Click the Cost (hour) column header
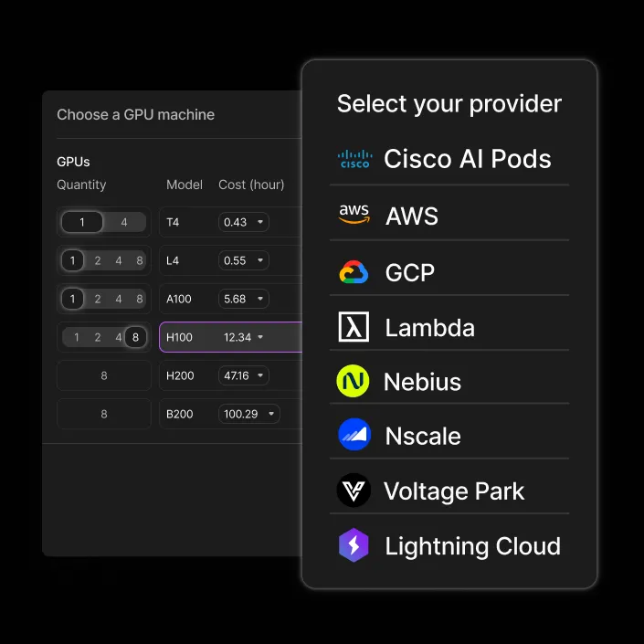The height and width of the screenshot is (644, 644). [251, 185]
